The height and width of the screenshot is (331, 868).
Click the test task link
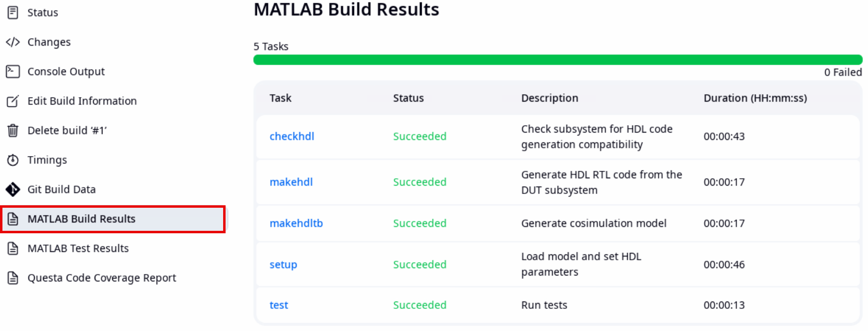[279, 304]
